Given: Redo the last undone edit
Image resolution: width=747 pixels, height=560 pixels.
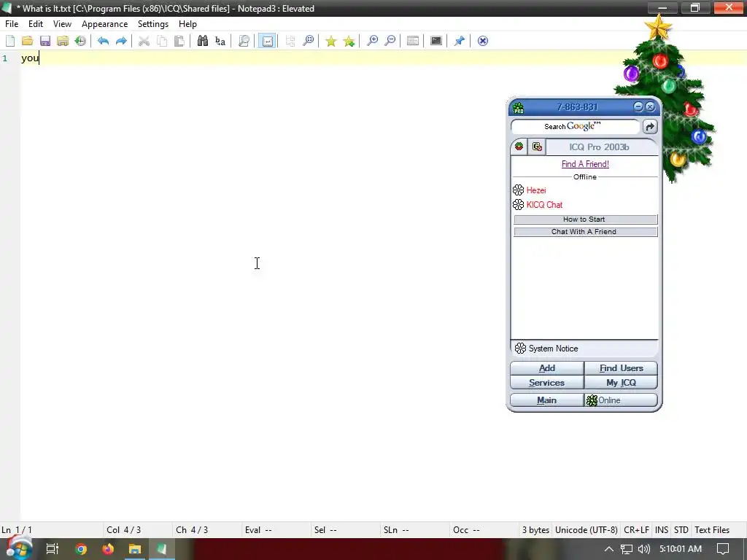Looking at the screenshot, I should tap(121, 41).
